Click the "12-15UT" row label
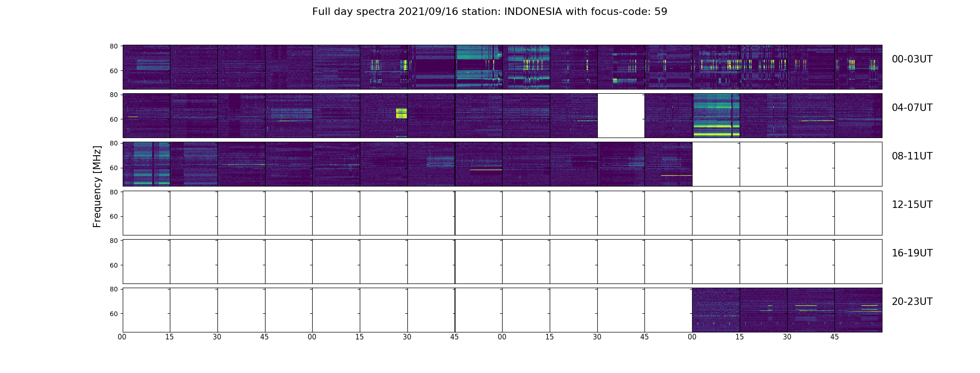This screenshot has width=980, height=373. 912,205
